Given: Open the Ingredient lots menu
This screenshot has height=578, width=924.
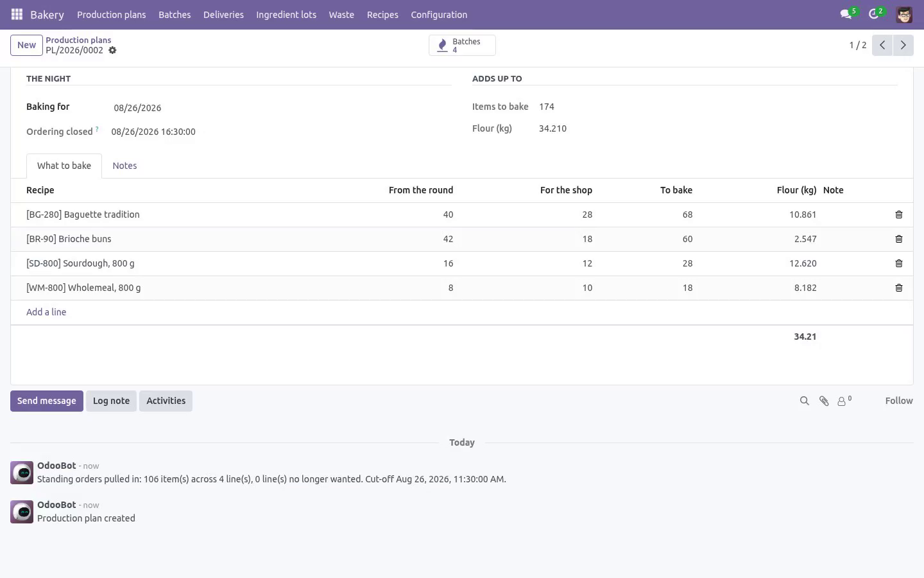Looking at the screenshot, I should tap(286, 14).
